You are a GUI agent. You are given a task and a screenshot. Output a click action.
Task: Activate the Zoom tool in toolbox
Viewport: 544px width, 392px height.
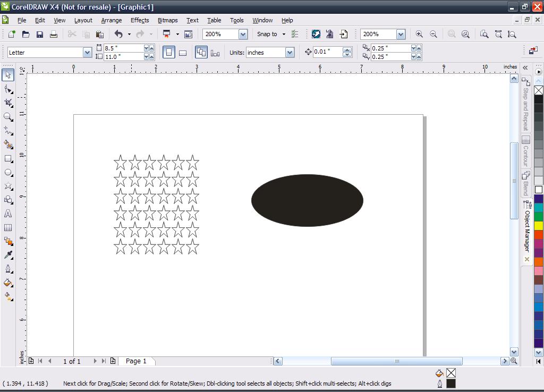pos(8,116)
